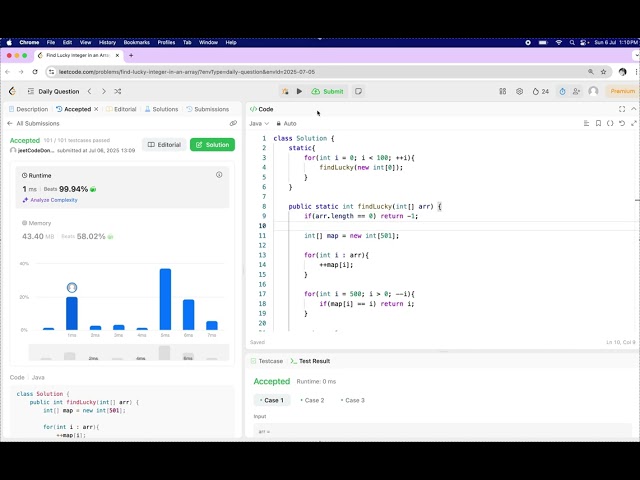
Task: Click the bookmark icon in code editor
Action: tap(598, 123)
